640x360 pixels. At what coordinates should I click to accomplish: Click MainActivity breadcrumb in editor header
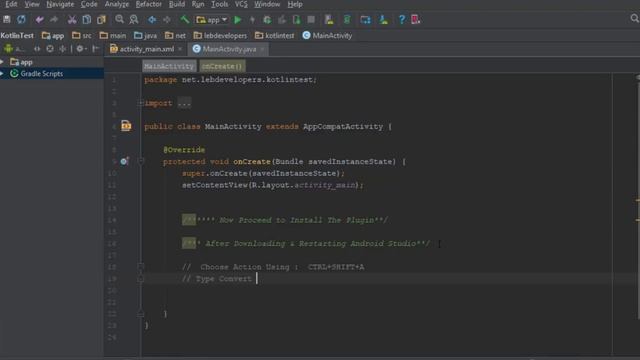pos(169,66)
